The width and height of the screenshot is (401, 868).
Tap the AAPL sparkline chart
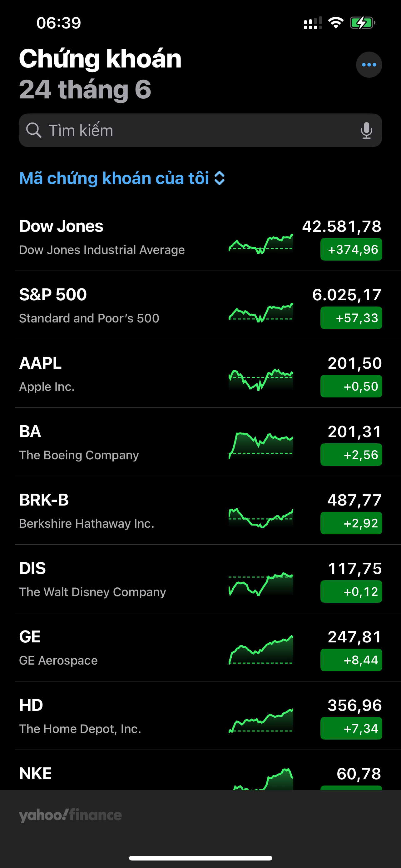pyautogui.click(x=260, y=380)
